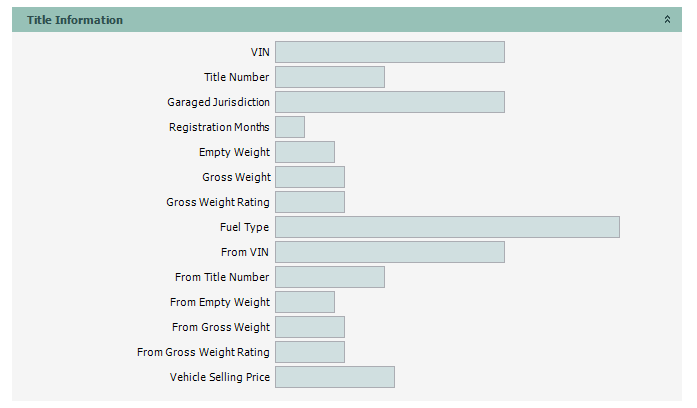Select the Garaged Jurisdiction input box
This screenshot has width=697, height=408.
coord(389,102)
